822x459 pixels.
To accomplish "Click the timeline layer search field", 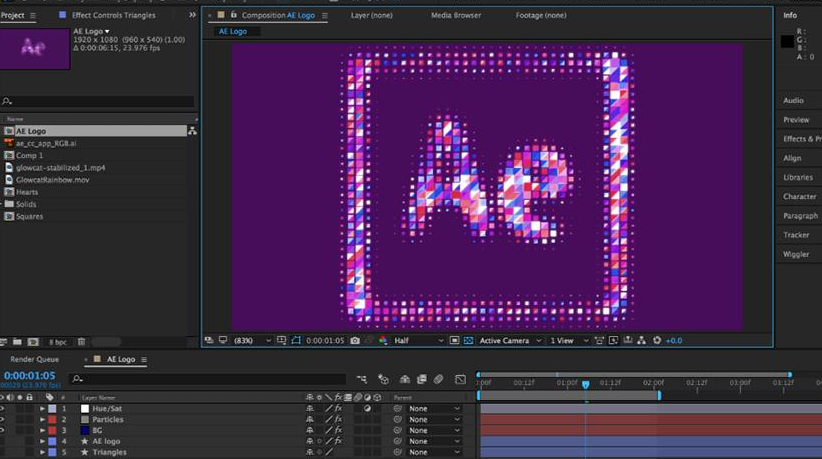I will (x=207, y=378).
